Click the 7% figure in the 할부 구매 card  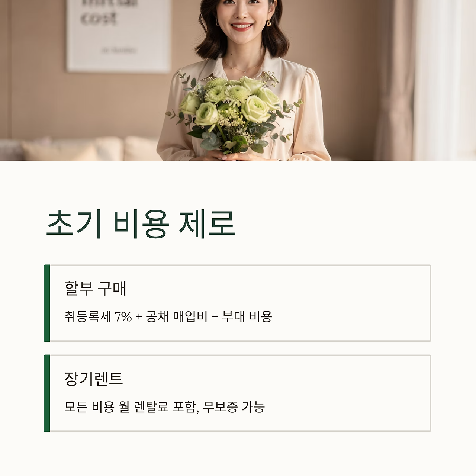pyautogui.click(x=123, y=317)
